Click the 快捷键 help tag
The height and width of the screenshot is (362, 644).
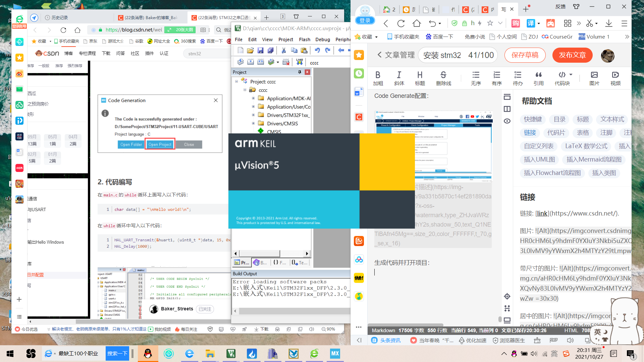point(533,119)
